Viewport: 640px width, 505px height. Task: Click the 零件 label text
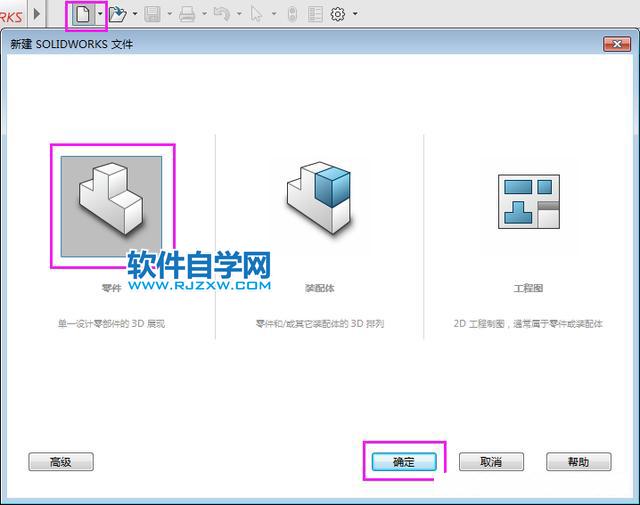111,288
